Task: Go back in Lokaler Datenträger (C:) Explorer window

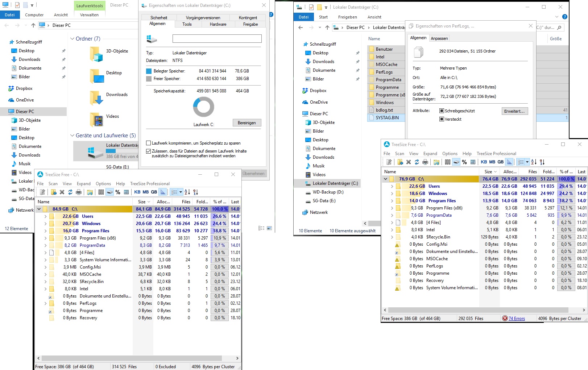Action: pos(300,27)
